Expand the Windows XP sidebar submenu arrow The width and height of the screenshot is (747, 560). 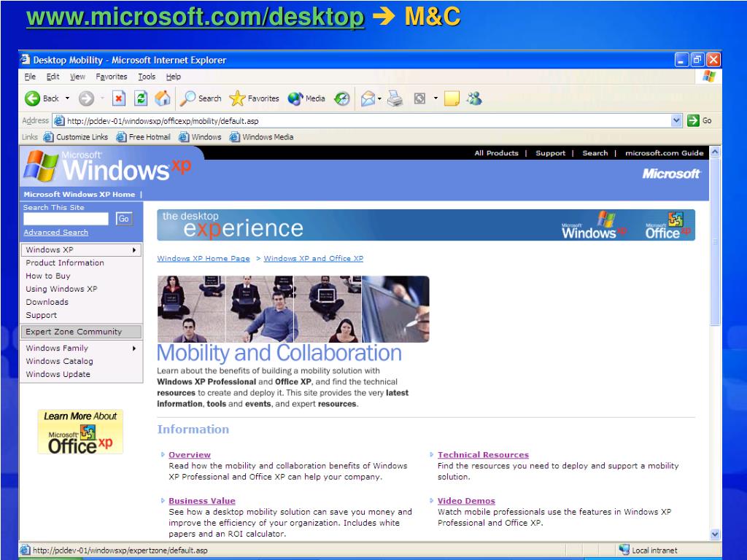(x=134, y=250)
